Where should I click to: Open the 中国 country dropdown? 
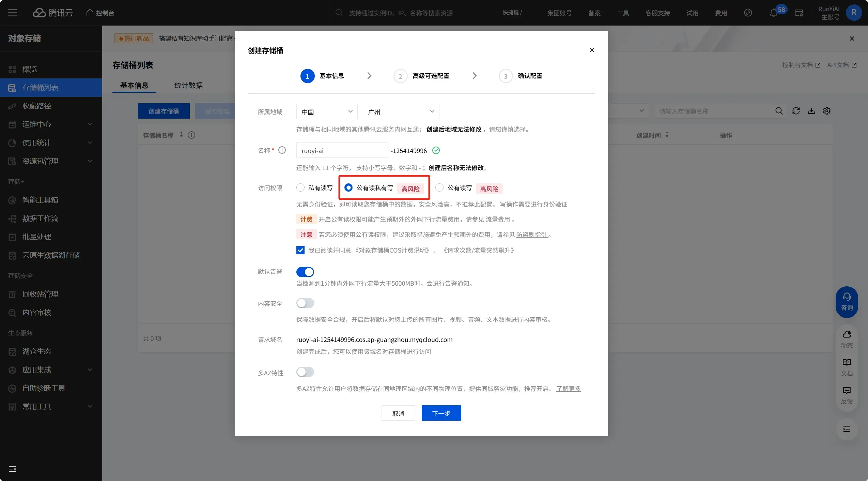point(326,112)
